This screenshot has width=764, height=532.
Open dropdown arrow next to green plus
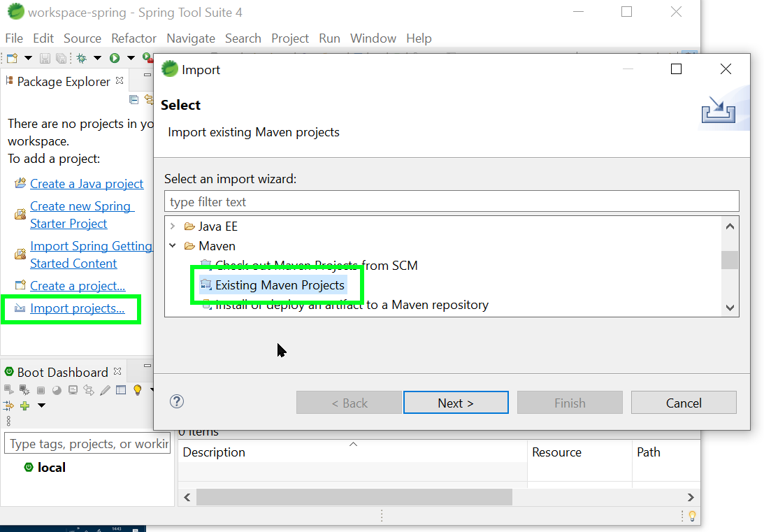pos(41,405)
